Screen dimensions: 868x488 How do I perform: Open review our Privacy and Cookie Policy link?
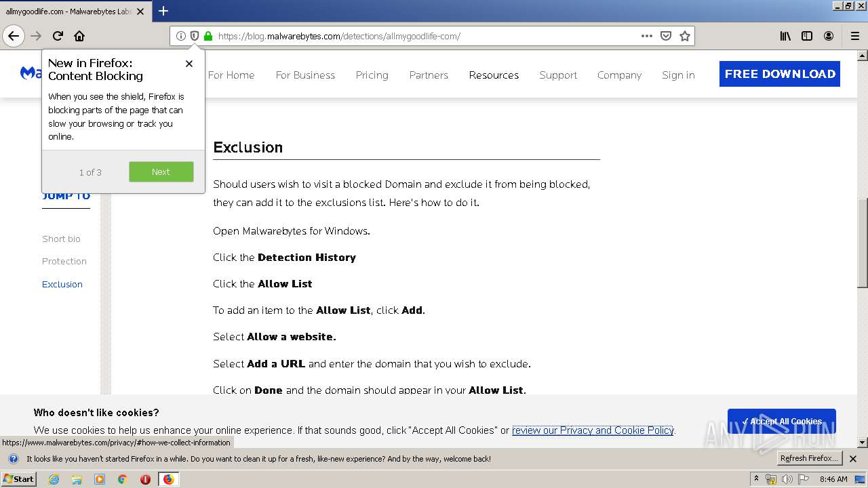593,430
